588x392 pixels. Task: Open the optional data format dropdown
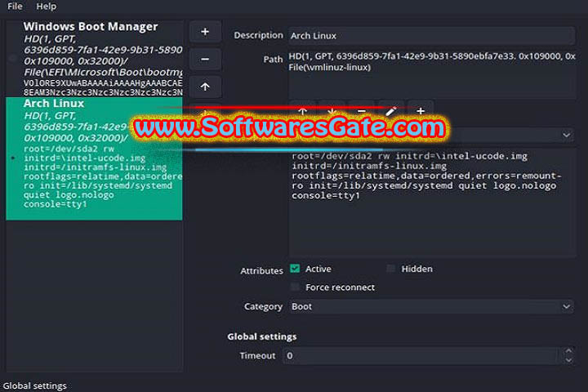pos(431,135)
